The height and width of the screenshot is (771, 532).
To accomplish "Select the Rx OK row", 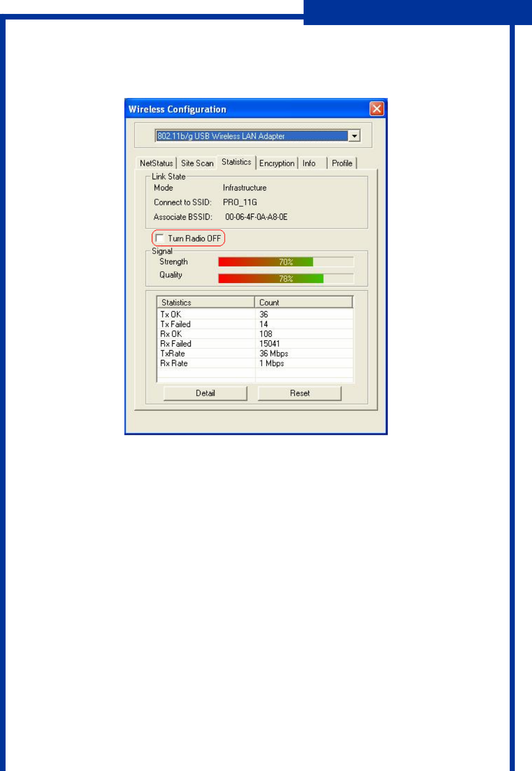I will coord(255,334).
